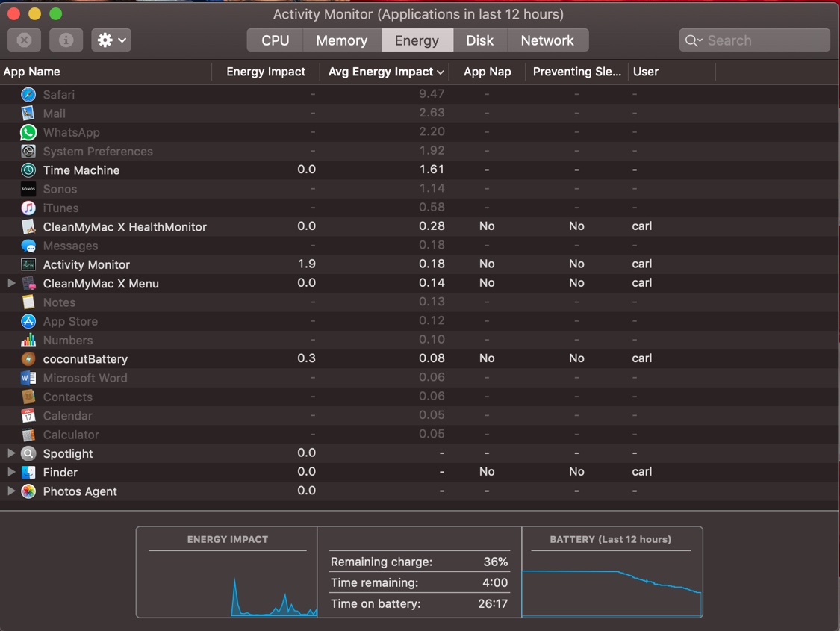Click the WhatsApp icon in the list

28,132
